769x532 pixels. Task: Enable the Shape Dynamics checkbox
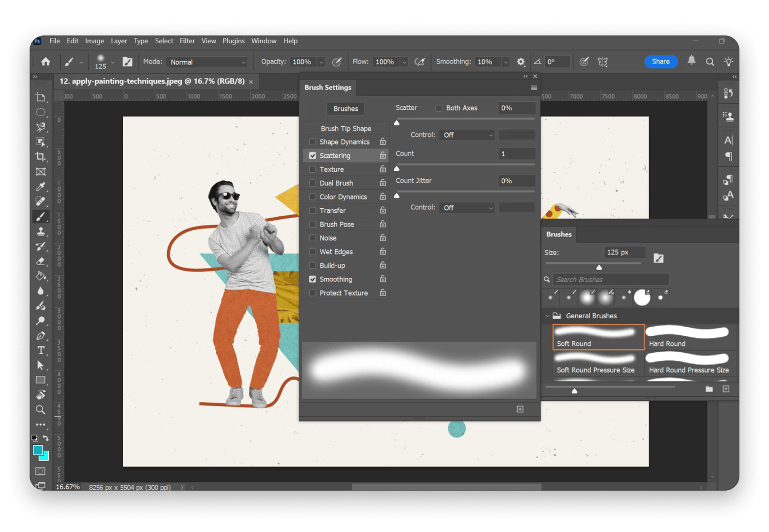pyautogui.click(x=313, y=141)
